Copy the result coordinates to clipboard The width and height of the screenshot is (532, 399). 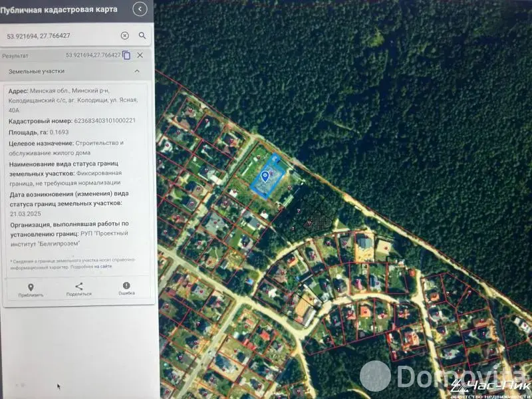click(126, 55)
